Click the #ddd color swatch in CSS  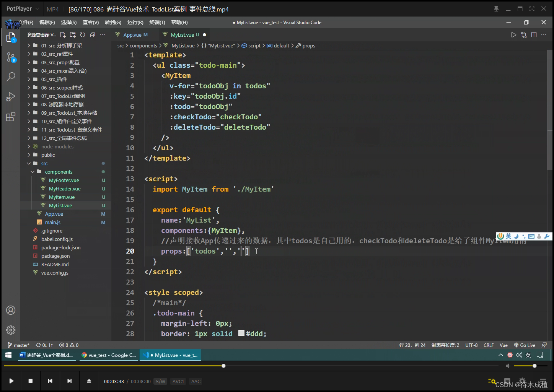pyautogui.click(x=241, y=333)
